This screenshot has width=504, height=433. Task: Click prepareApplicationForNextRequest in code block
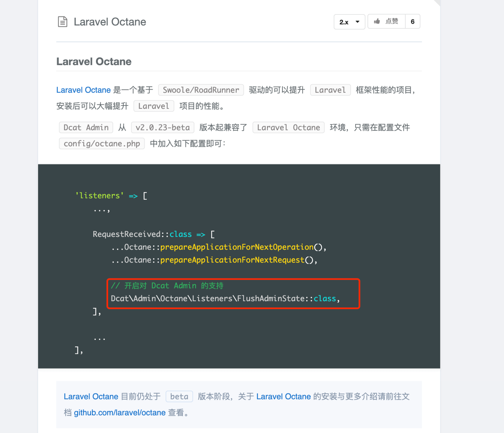point(232,260)
